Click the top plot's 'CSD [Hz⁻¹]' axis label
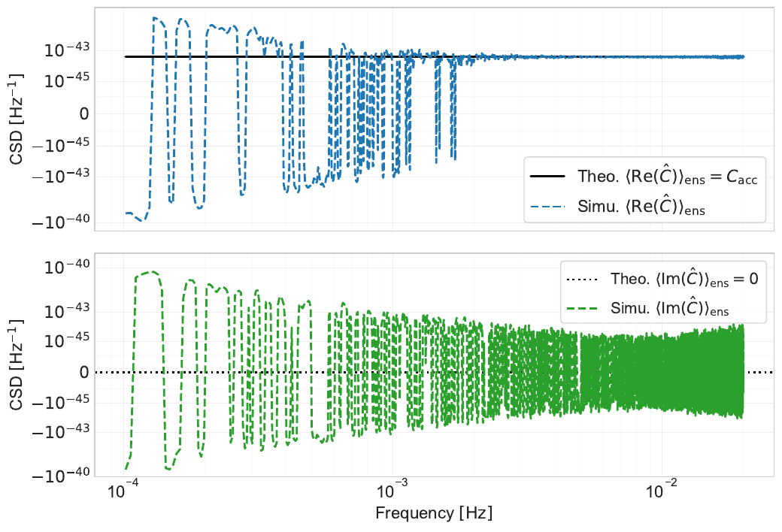 point(17,119)
